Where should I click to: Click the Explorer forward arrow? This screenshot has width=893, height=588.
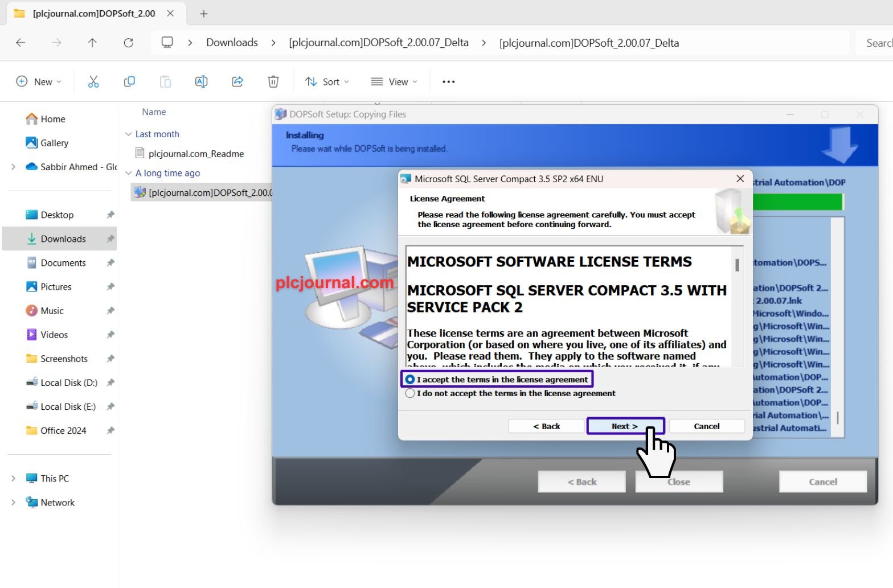click(56, 43)
